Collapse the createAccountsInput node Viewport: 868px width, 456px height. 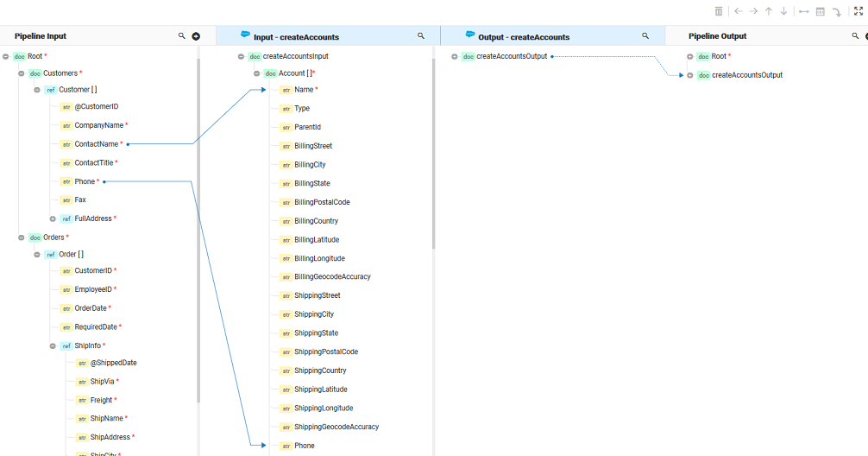(241, 56)
